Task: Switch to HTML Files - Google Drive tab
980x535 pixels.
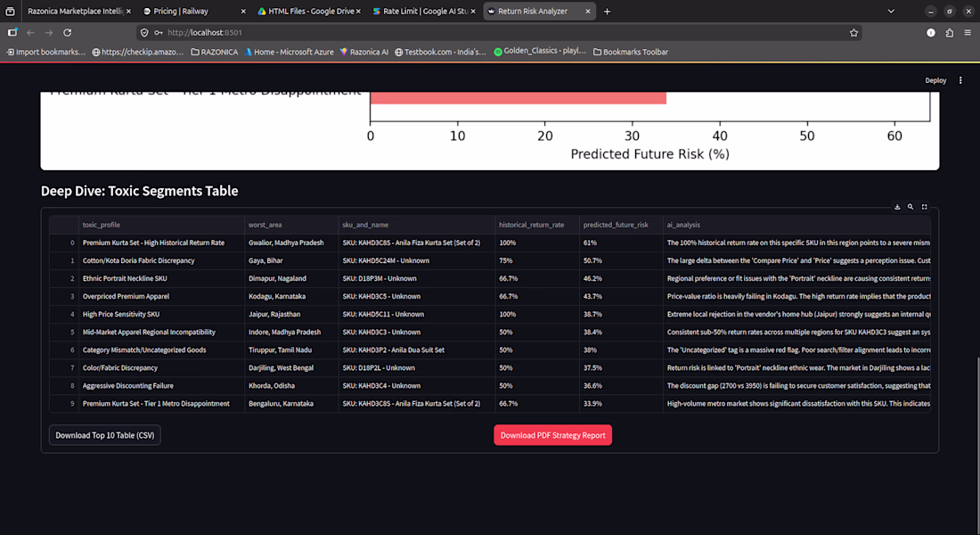Action: [309, 12]
